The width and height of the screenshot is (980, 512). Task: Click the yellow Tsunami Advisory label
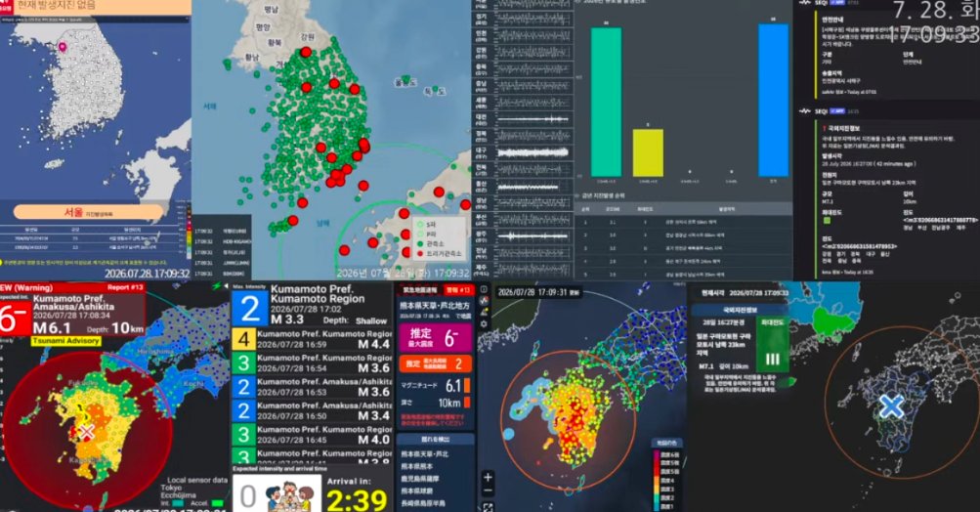coord(66,341)
